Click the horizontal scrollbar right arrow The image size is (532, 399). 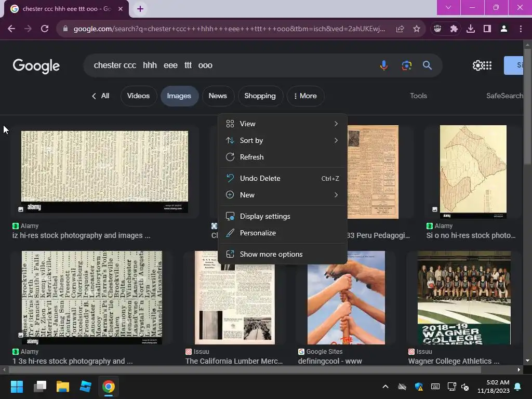[x=519, y=369]
